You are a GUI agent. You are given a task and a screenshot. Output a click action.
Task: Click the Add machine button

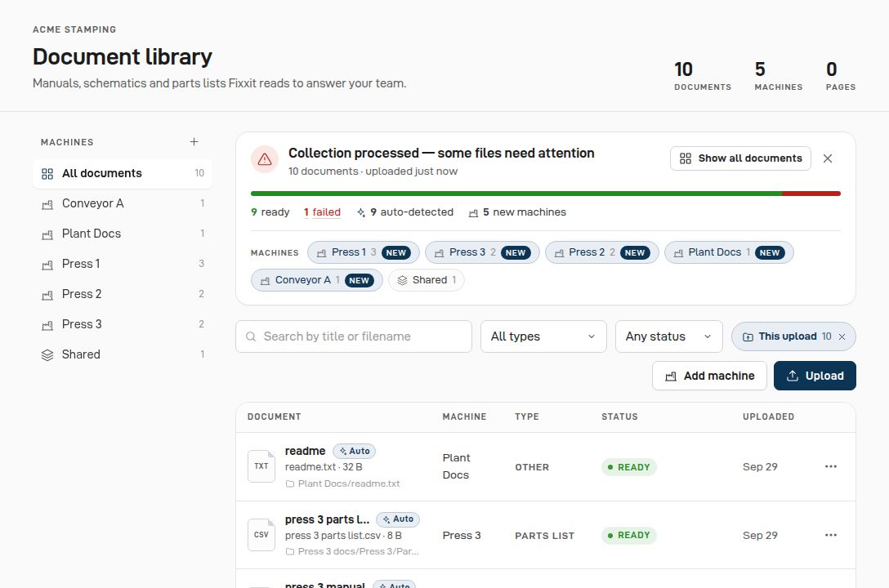(709, 376)
